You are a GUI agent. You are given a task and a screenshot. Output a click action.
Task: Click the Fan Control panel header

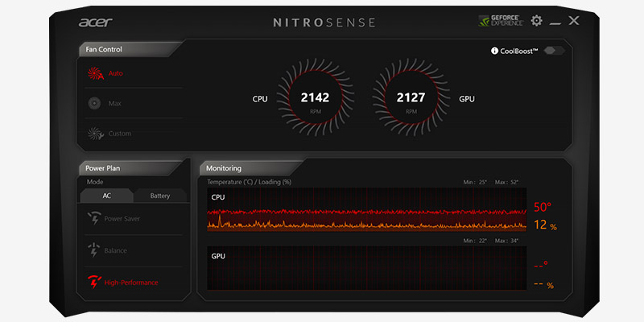[x=130, y=49]
